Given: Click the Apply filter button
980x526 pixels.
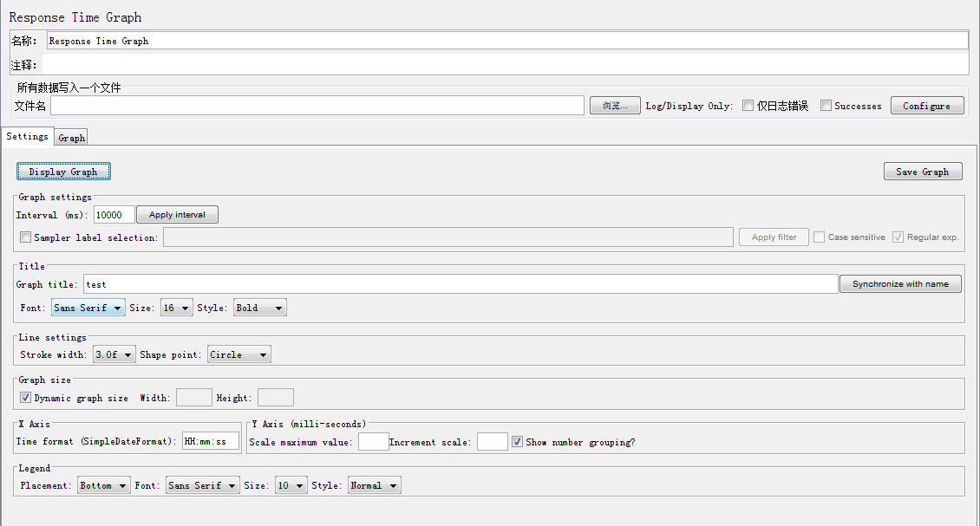Looking at the screenshot, I should point(774,237).
